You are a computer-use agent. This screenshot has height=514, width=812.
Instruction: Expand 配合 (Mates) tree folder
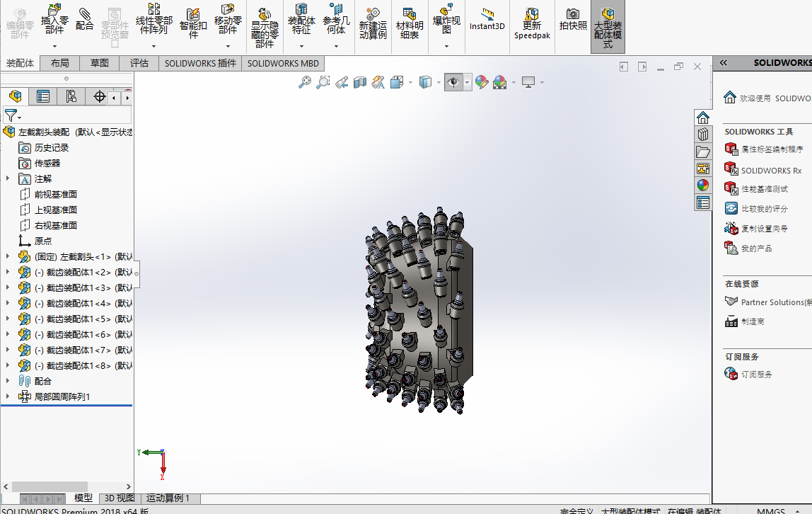click(7, 380)
